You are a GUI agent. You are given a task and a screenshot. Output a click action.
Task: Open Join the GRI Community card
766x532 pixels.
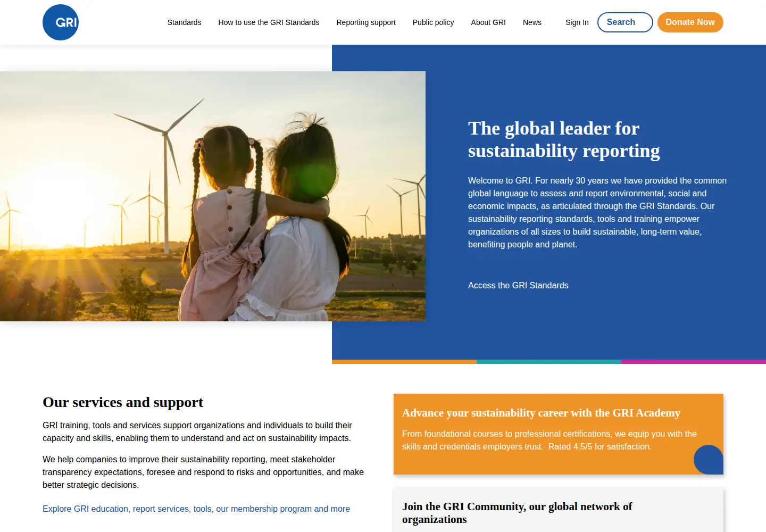(x=559, y=510)
